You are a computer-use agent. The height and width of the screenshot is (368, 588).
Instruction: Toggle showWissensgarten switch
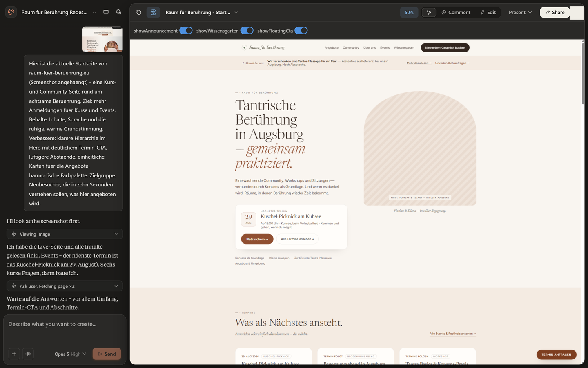point(247,31)
